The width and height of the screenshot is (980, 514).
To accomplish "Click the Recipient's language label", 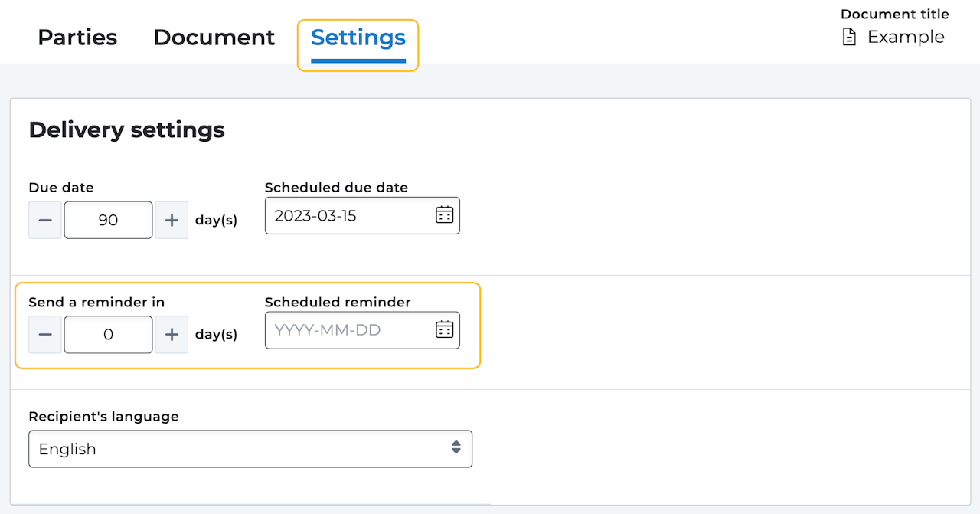I will click(103, 417).
